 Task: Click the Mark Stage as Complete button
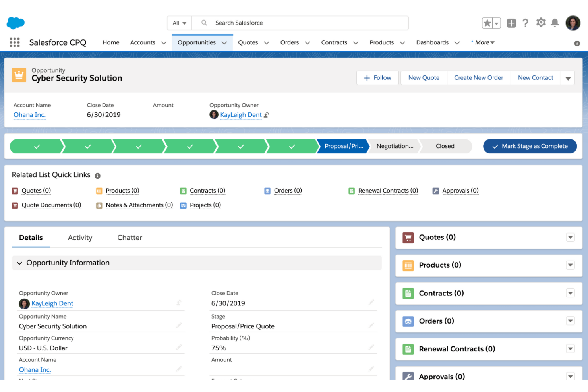pos(530,146)
